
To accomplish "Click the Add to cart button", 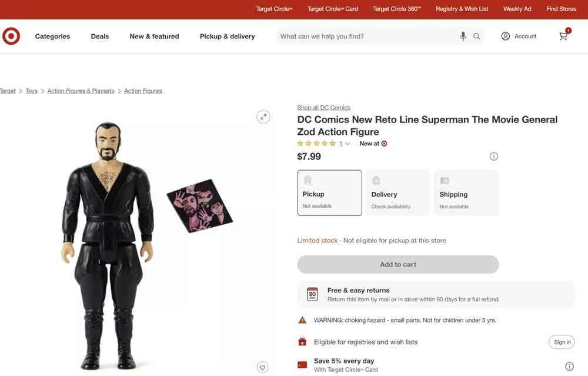I will click(397, 264).
